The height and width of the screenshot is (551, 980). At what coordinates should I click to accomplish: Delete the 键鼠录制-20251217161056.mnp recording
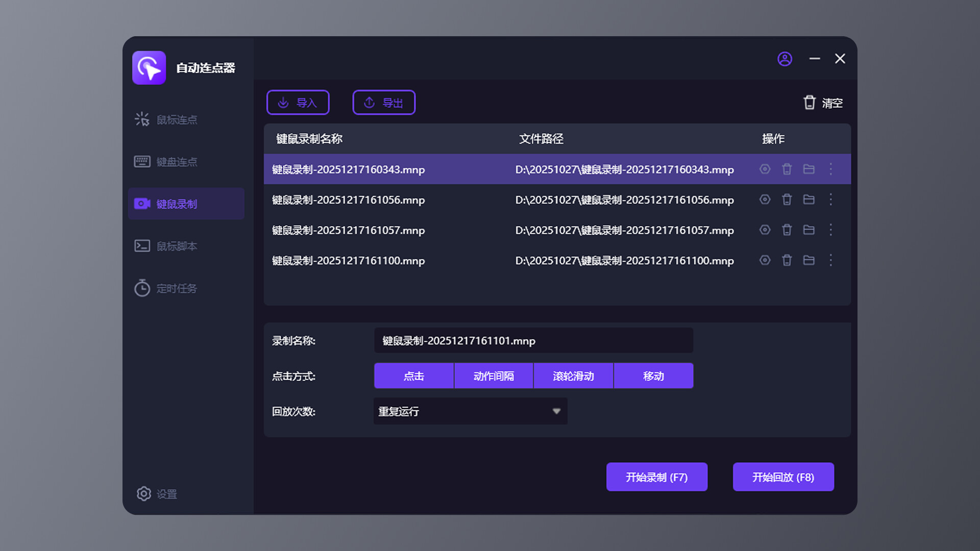pyautogui.click(x=787, y=199)
